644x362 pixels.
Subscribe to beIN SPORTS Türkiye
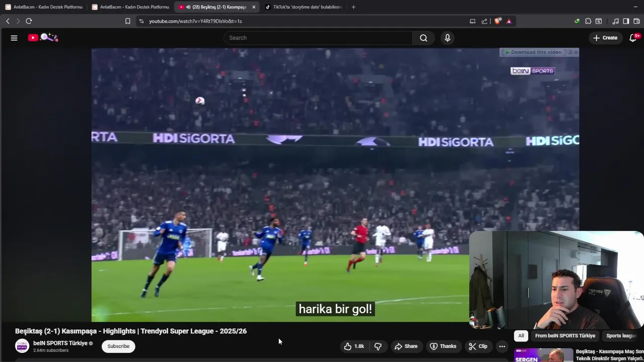(118, 346)
